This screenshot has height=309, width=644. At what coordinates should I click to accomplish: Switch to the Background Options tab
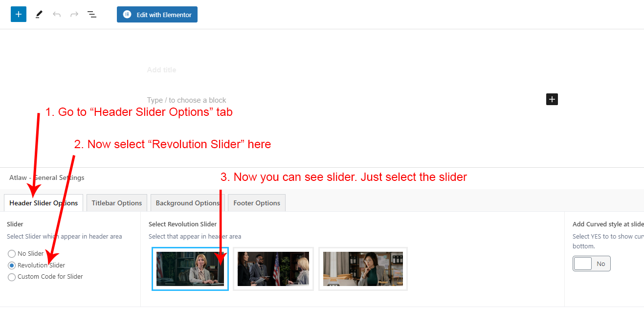point(187,203)
